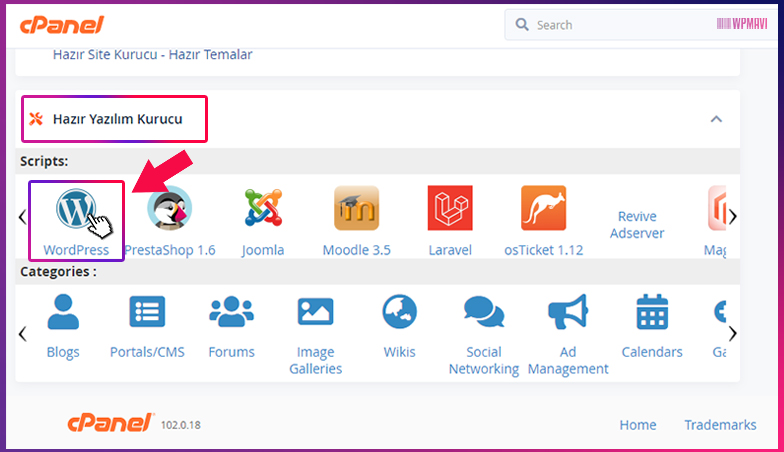Open the Hazır Site Kurucu - Hazır Temalar link

pyautogui.click(x=152, y=54)
